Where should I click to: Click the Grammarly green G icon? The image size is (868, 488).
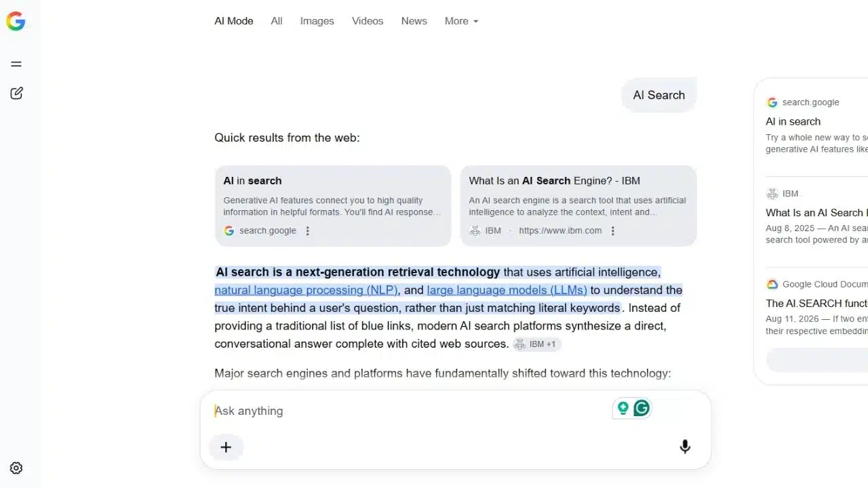click(642, 408)
